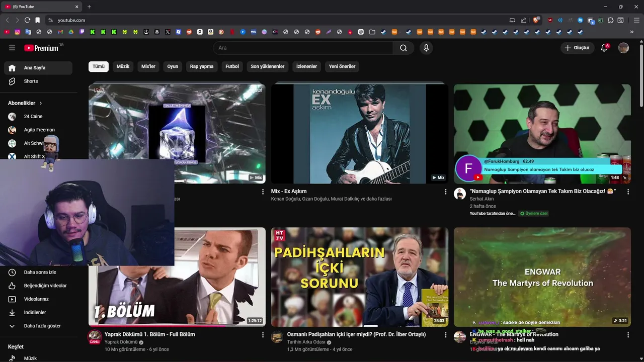Click the Üyelere özel badge
Screen dimensions: 644x362
(x=534, y=213)
